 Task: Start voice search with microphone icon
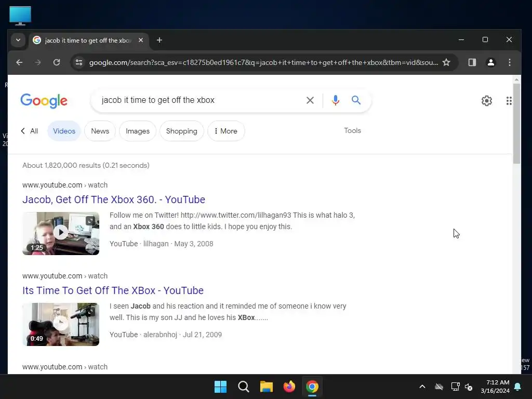(x=335, y=100)
